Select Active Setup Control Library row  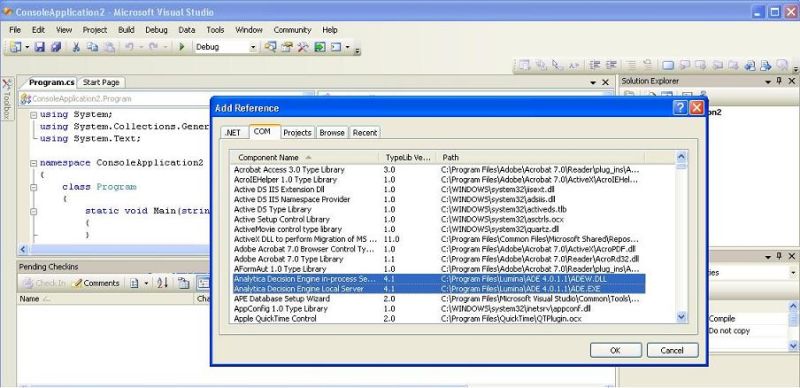439,219
